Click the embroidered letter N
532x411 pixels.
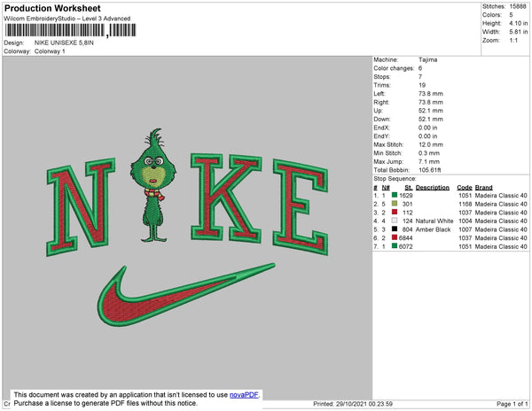coord(81,206)
